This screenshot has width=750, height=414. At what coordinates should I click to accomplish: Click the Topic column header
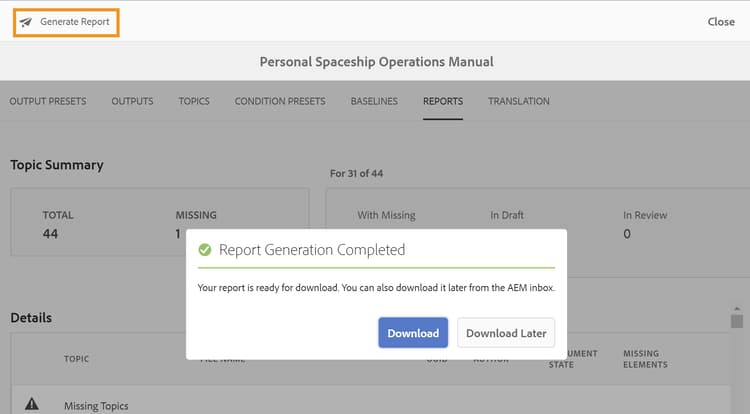[x=77, y=359]
